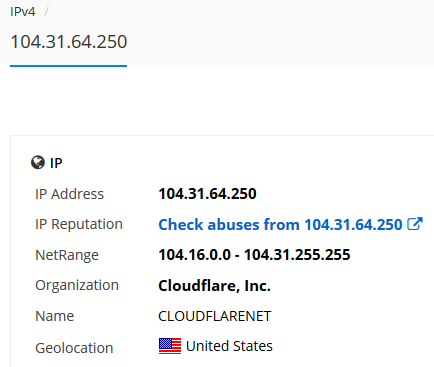
Task: Click the Cloudflare, Inc. organization value
Action: [214, 286]
